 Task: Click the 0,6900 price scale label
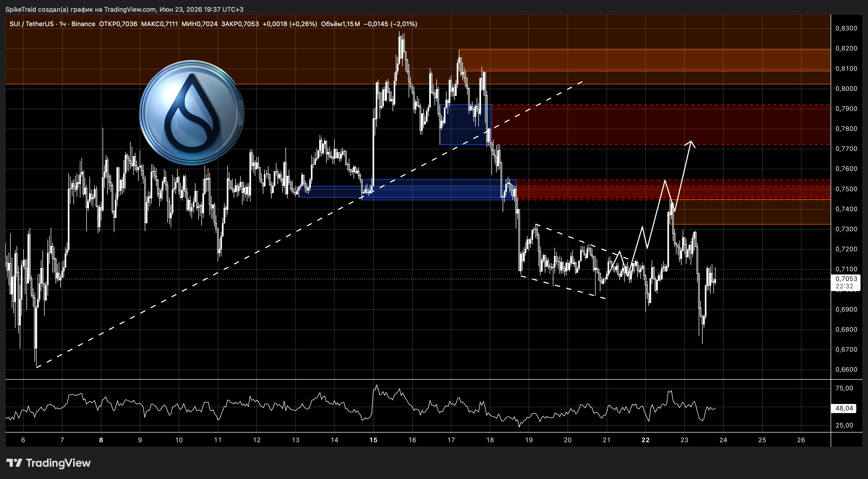846,309
